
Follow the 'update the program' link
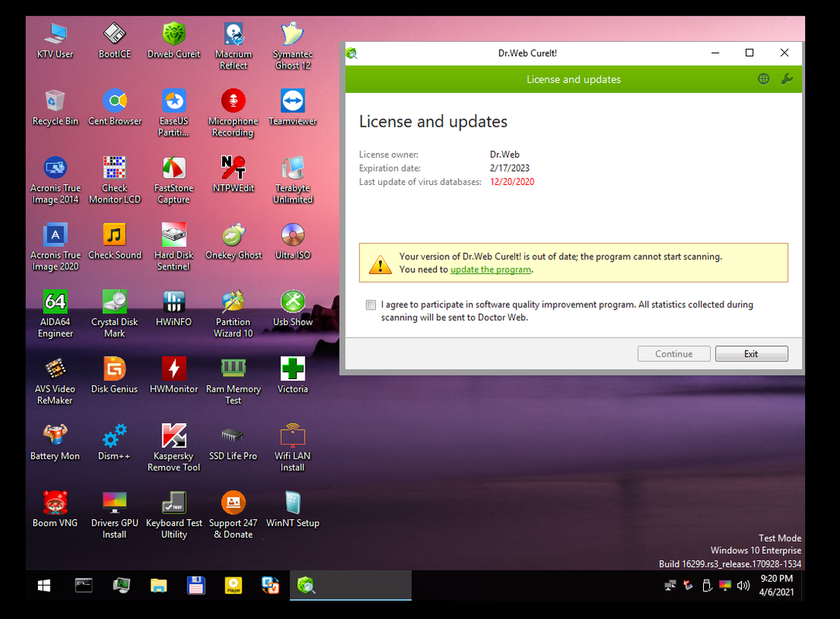tap(490, 269)
